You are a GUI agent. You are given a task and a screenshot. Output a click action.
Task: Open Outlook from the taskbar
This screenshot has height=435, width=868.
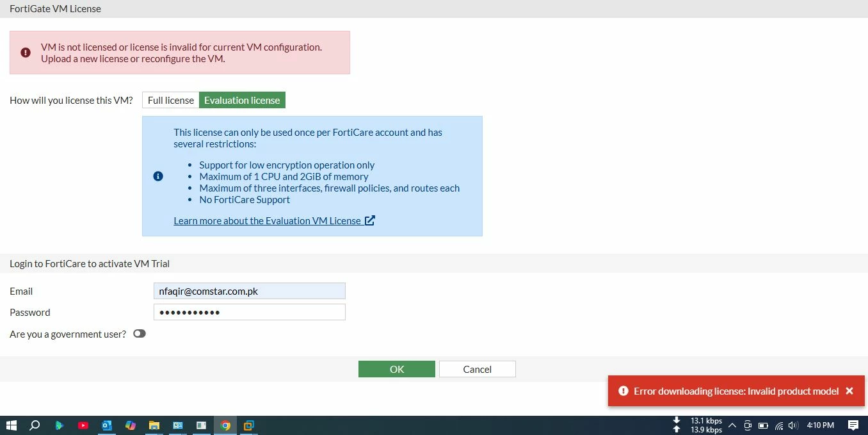tap(107, 425)
